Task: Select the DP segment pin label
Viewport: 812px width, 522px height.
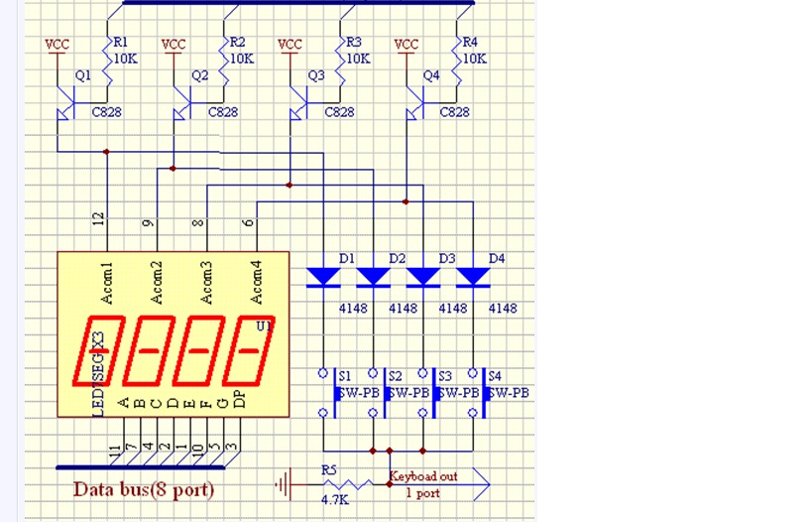Action: coord(239,399)
